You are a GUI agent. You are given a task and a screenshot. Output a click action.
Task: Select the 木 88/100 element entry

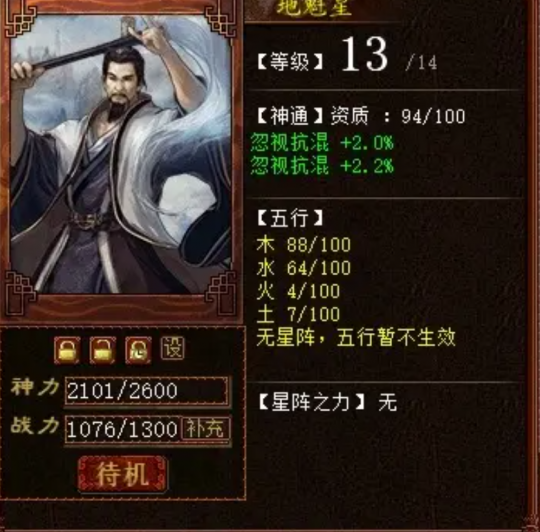pyautogui.click(x=303, y=244)
